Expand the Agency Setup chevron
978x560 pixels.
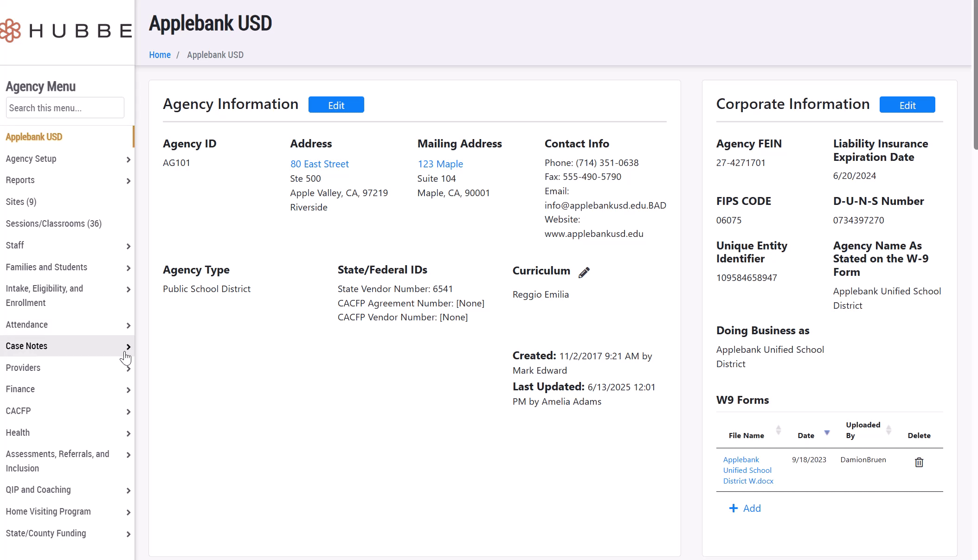[x=129, y=159]
